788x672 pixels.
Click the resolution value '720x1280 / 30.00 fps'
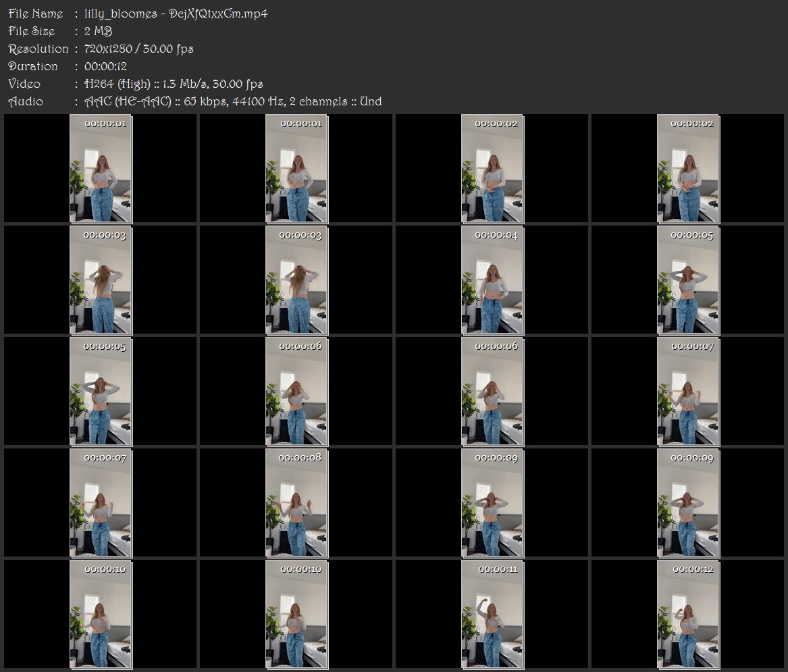(138, 49)
